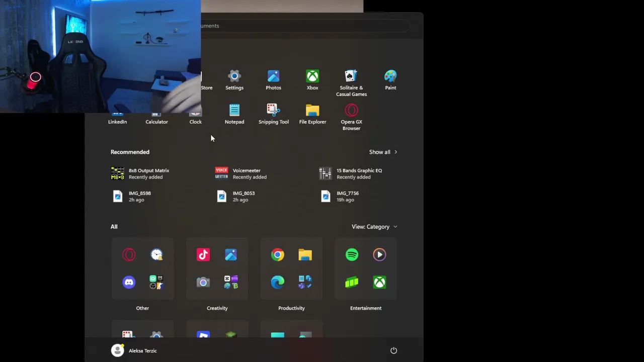Expand more apps group in Other category
This screenshot has height=362, width=644.
click(x=156, y=283)
